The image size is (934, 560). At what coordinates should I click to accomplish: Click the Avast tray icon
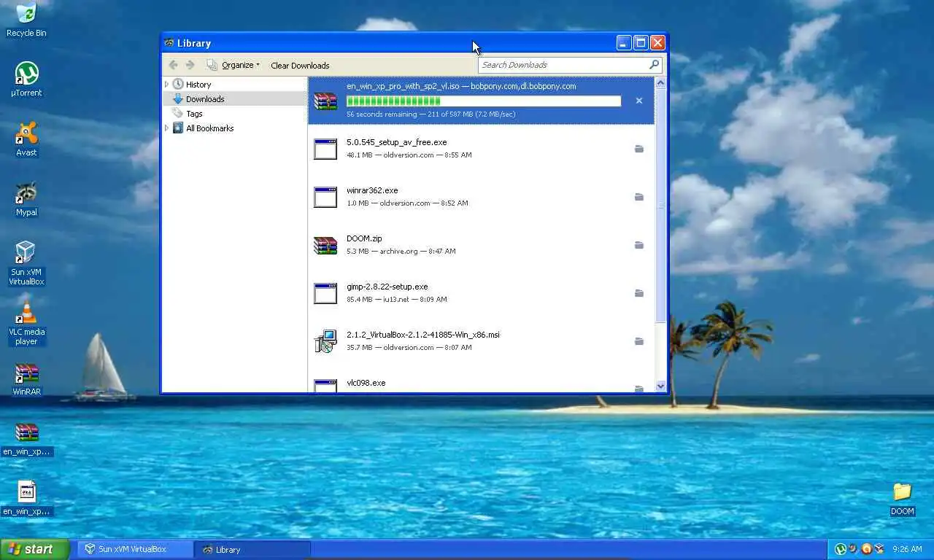867,549
